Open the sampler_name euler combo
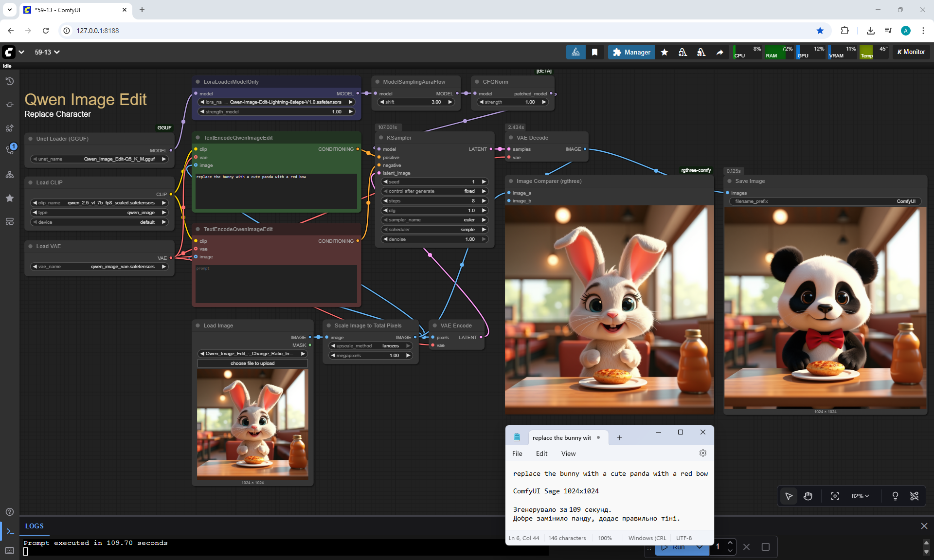Viewport: 934px width, 560px height. (x=434, y=220)
